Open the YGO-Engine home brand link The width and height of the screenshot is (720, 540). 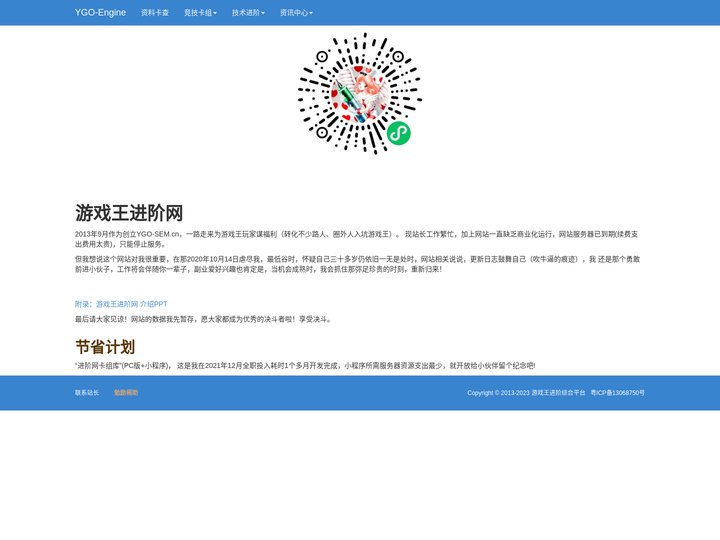[x=100, y=12]
